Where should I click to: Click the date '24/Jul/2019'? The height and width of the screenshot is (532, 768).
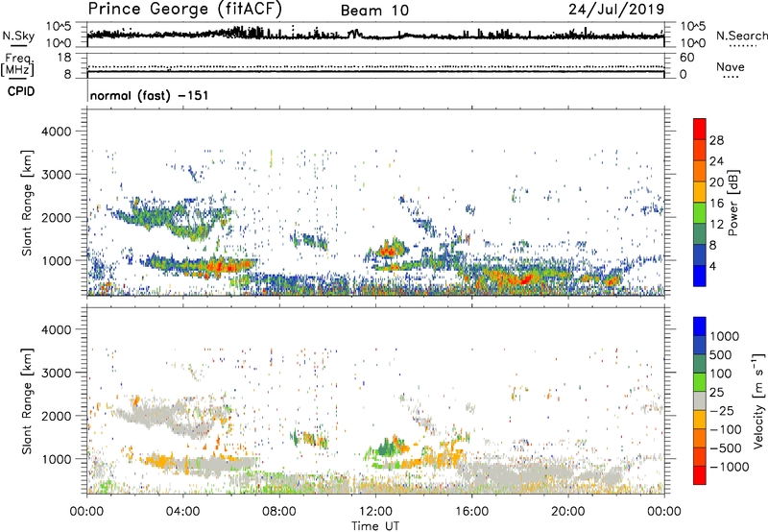[x=616, y=10]
